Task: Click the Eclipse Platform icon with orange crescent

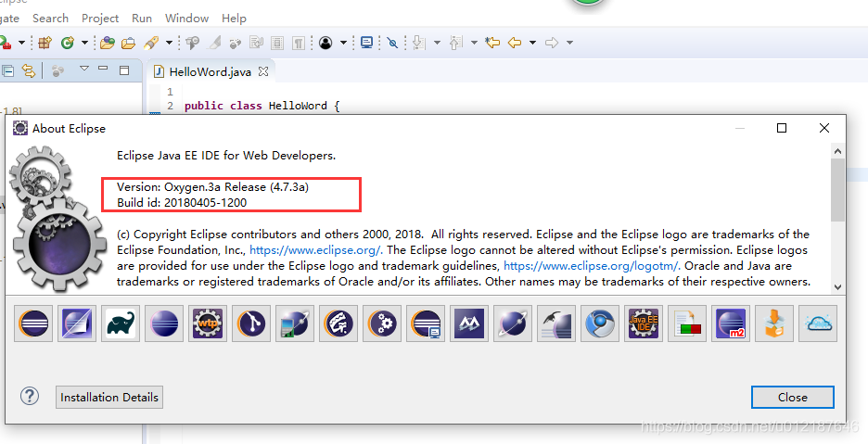Action: coord(33,323)
